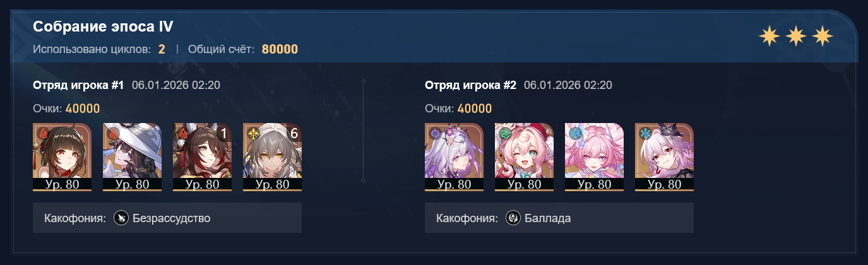Click the Fire element icon on white-hat character

[112, 134]
